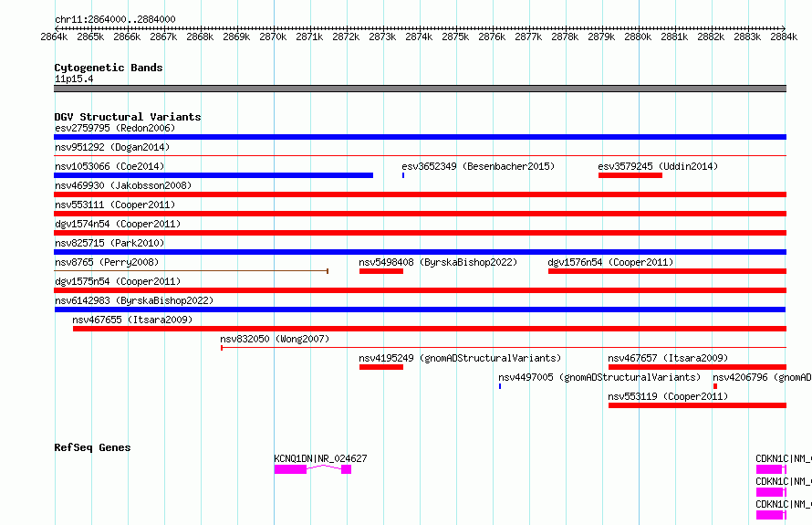Select the blue nsv825715 variant bar

tap(420, 252)
